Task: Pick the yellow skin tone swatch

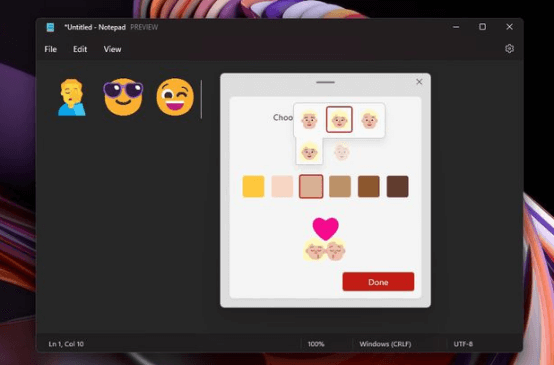Action: coord(253,186)
